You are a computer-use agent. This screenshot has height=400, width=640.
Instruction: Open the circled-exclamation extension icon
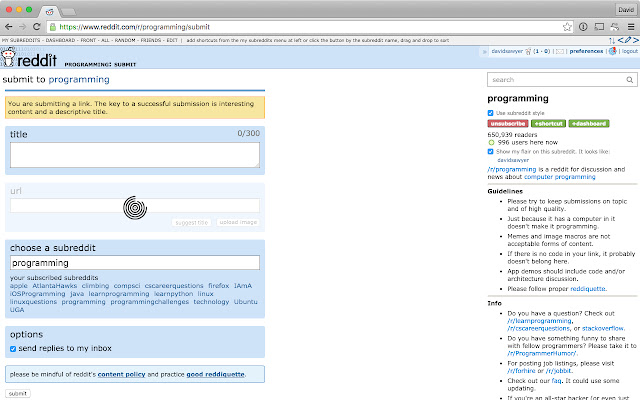[583, 27]
